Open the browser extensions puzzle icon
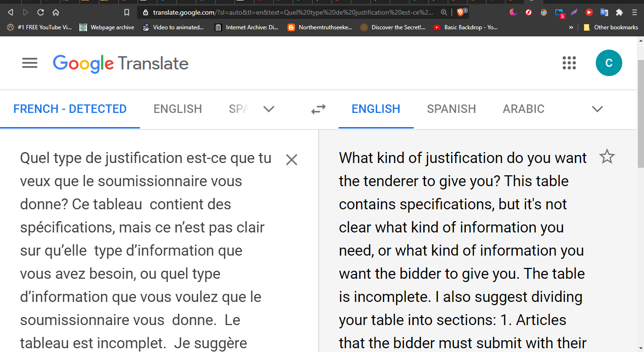 pos(619,12)
